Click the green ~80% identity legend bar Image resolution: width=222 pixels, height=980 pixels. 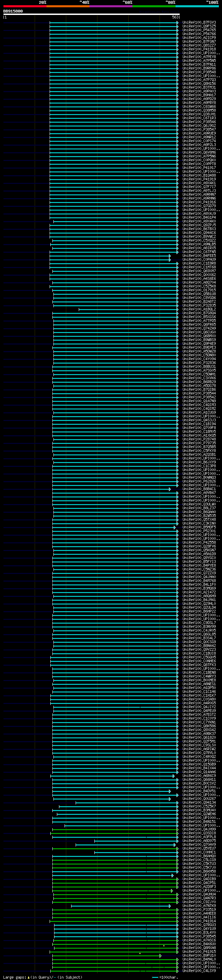pos(154,6)
